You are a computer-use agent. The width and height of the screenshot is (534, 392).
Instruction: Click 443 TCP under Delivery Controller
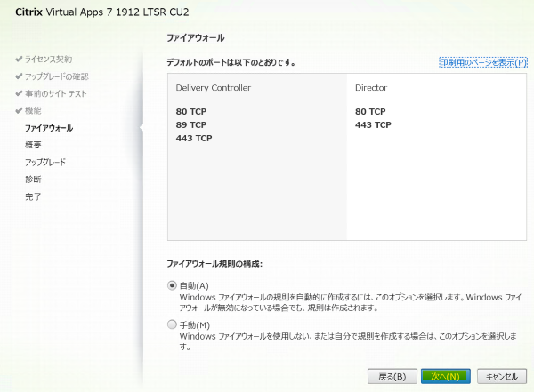194,138
